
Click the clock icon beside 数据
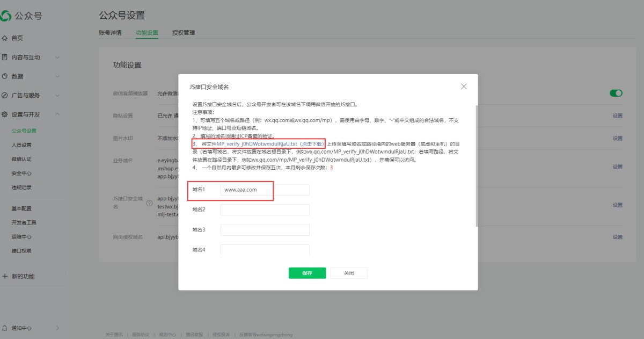5,76
